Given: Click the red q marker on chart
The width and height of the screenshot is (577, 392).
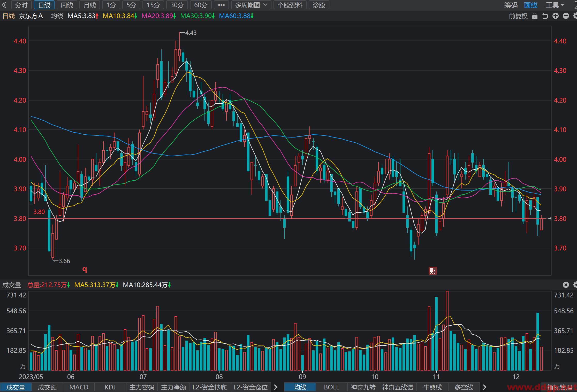Looking at the screenshot, I should [x=85, y=270].
